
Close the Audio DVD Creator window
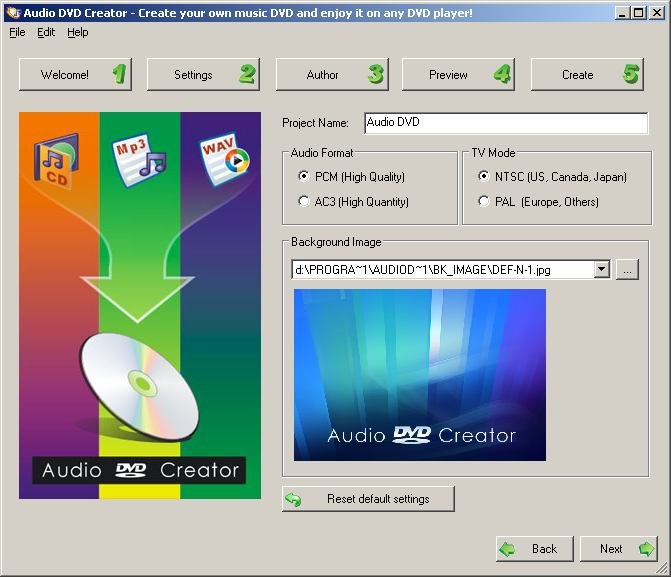pos(657,13)
